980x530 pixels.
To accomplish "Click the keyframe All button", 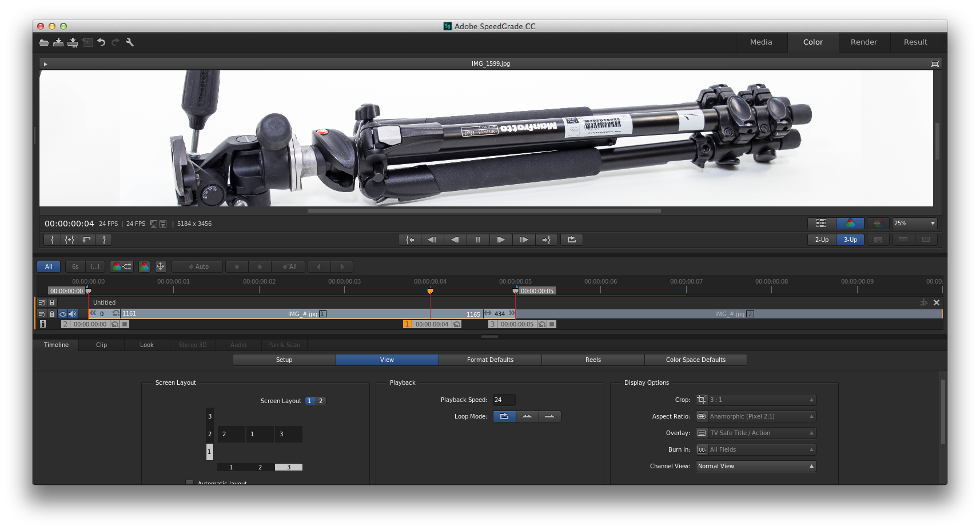I will point(289,266).
